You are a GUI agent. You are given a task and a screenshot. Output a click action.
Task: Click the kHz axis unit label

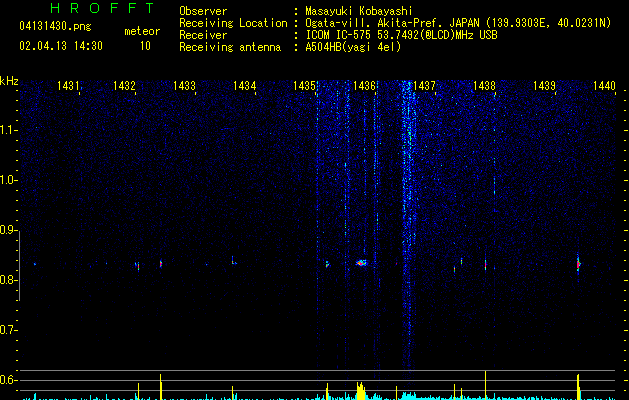point(9,81)
